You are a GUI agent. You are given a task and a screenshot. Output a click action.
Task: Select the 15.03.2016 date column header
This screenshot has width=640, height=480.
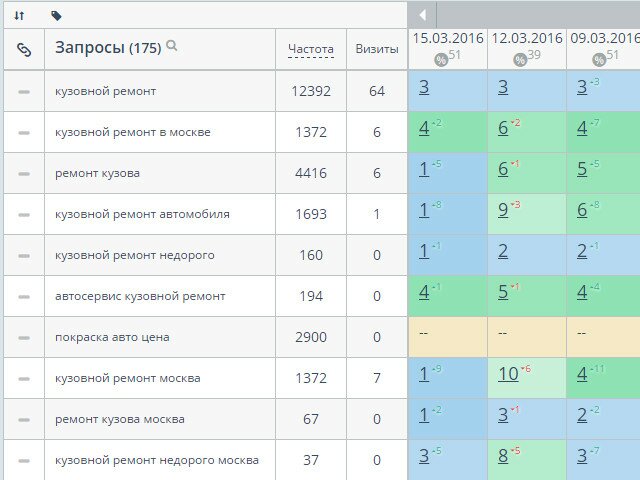pos(448,38)
